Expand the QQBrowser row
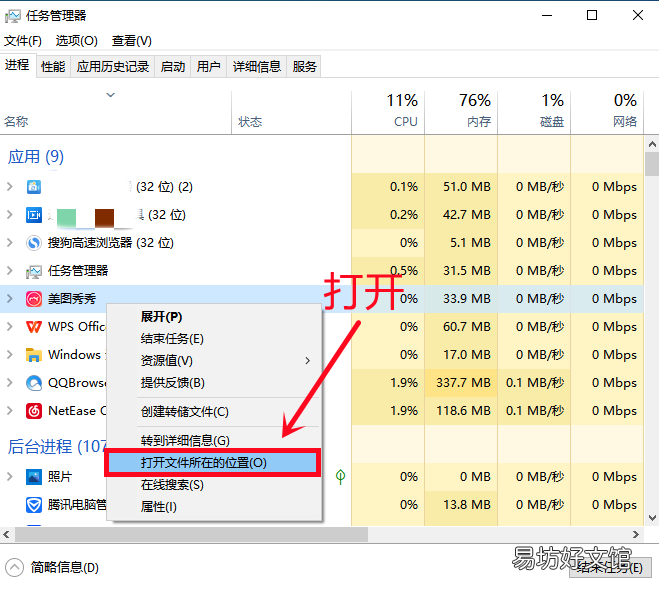 pos(10,383)
